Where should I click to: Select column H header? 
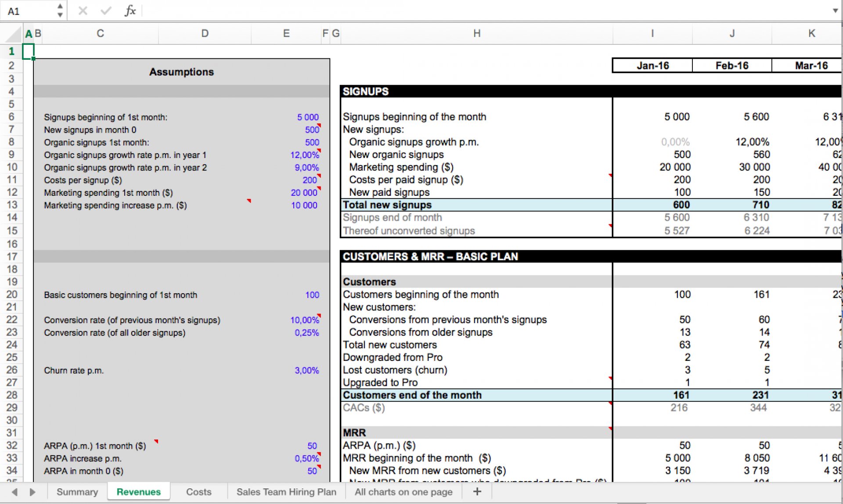pyautogui.click(x=477, y=33)
